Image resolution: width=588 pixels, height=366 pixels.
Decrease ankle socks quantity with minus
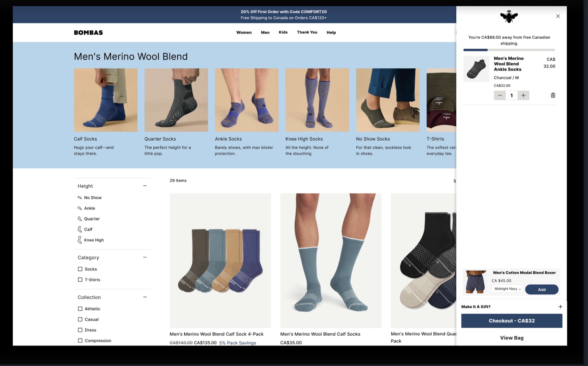(499, 95)
